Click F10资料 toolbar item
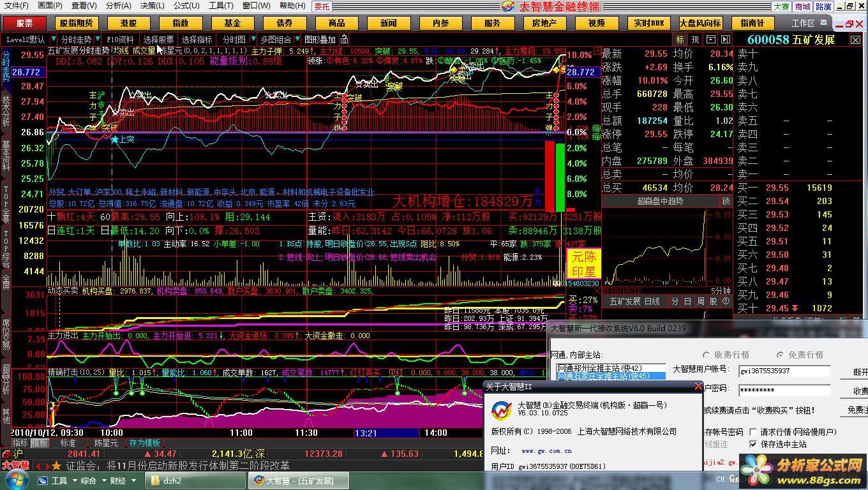The image size is (868, 490). pyautogui.click(x=120, y=40)
